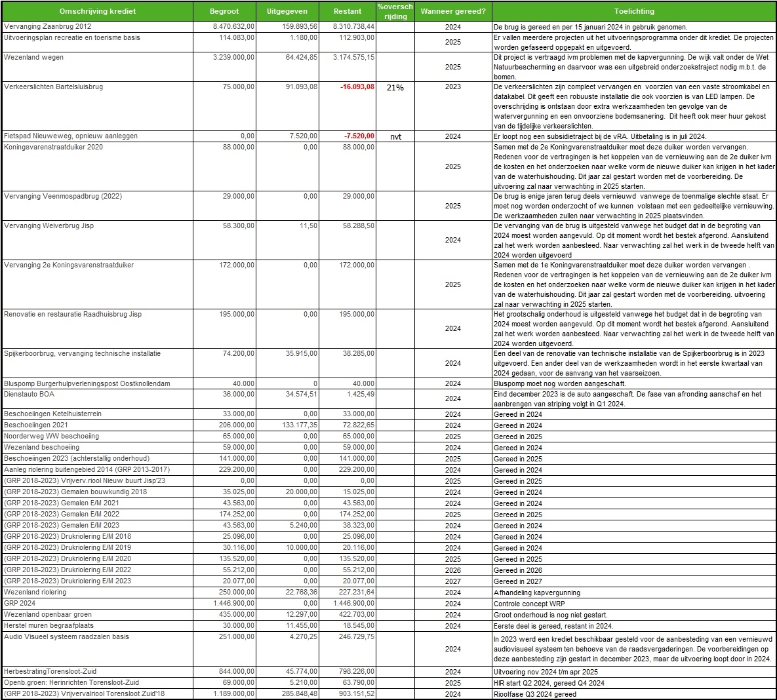This screenshot has height=700, width=777.
Task: Select the 'Dienstauto BOA' row
Action: pyautogui.click(x=389, y=399)
